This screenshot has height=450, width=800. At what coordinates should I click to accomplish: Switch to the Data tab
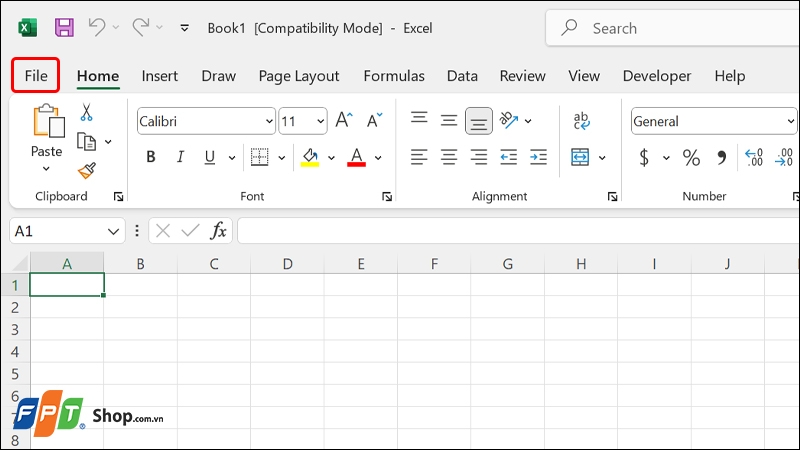(x=462, y=76)
